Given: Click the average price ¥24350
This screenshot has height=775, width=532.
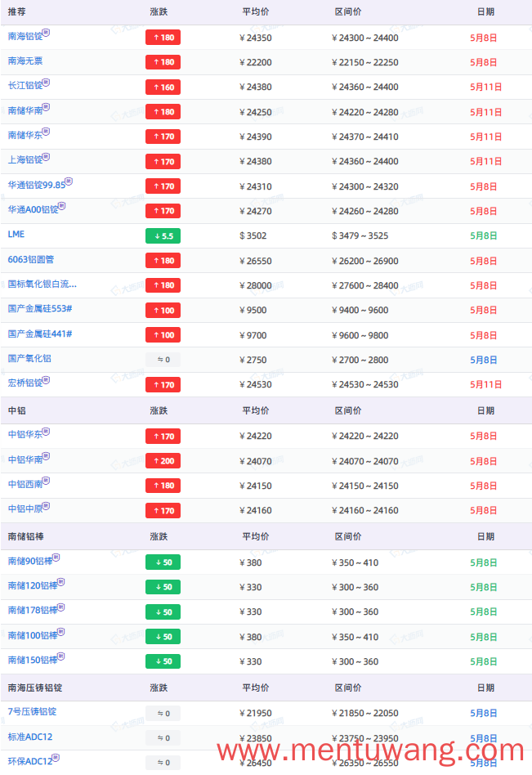Looking at the screenshot, I should (256, 38).
